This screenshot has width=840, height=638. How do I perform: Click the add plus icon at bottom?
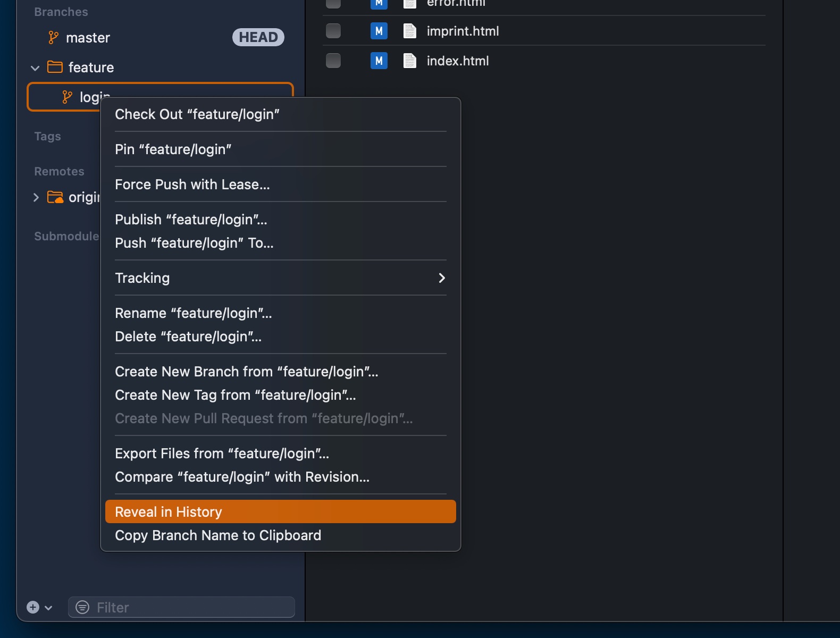coord(33,607)
